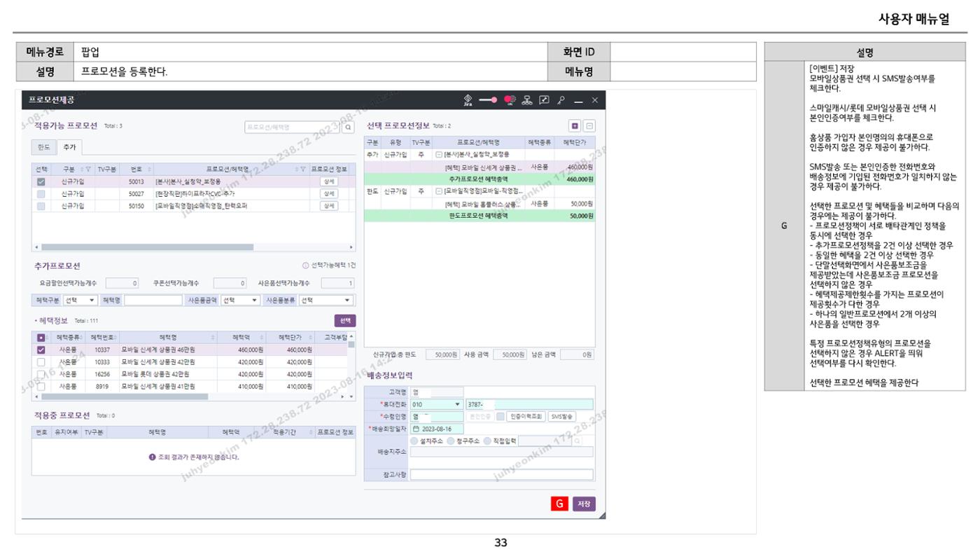Screen dimensions: 980x552
Task: Click the 추가프로모션 혜택총액 row
Action: click(x=479, y=179)
